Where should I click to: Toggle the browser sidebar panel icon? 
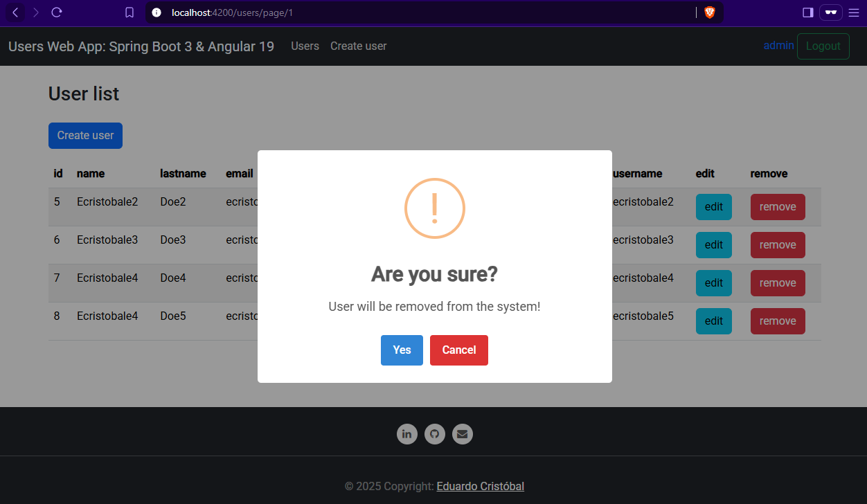[807, 12]
